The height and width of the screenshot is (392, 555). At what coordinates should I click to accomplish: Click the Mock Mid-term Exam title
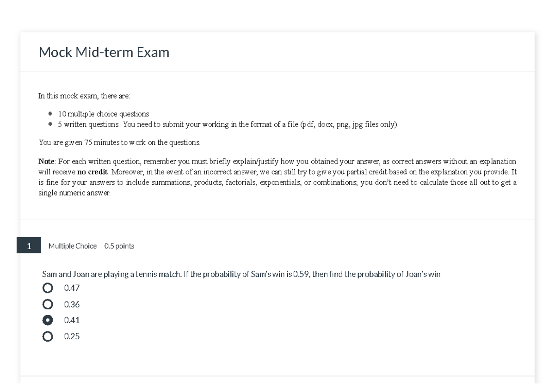[x=104, y=52]
